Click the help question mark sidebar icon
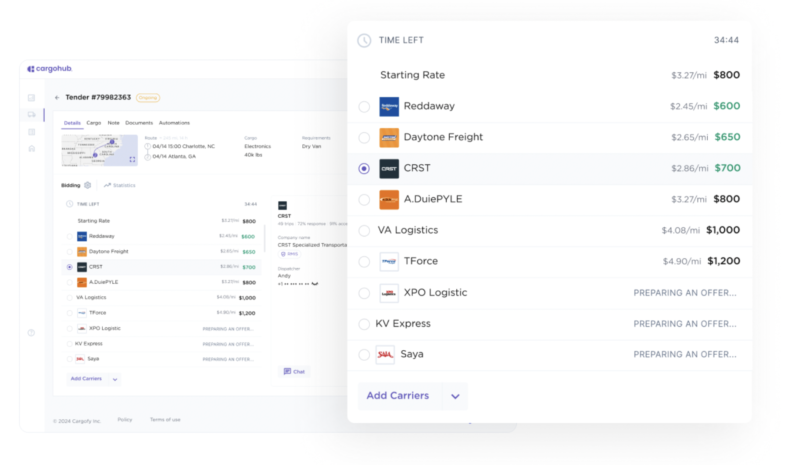Viewport: 789px width, 465px height. 32,333
